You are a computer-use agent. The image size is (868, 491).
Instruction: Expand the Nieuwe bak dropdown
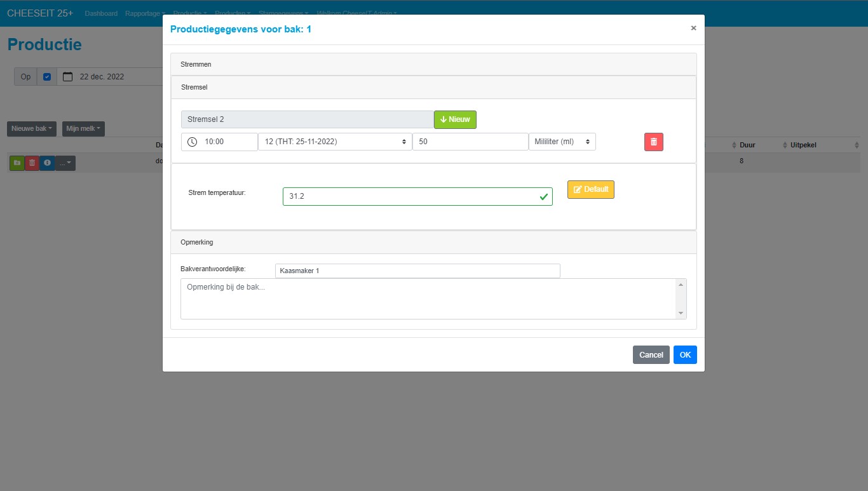31,129
